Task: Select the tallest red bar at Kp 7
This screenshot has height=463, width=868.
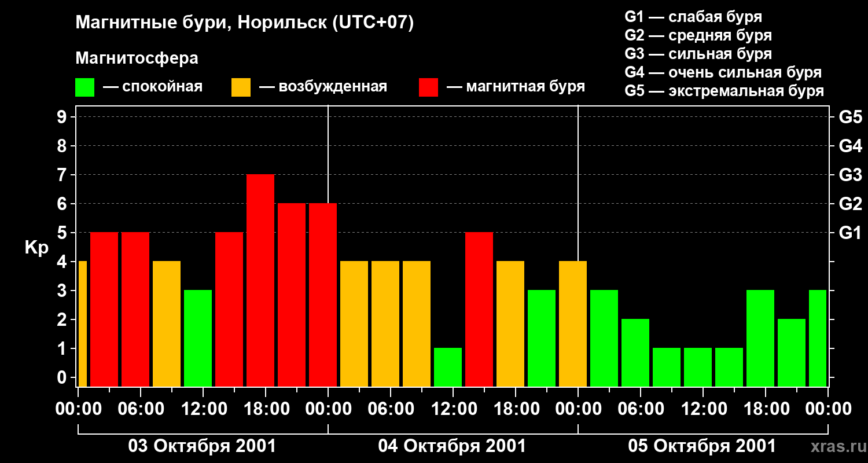Action: click(x=260, y=280)
